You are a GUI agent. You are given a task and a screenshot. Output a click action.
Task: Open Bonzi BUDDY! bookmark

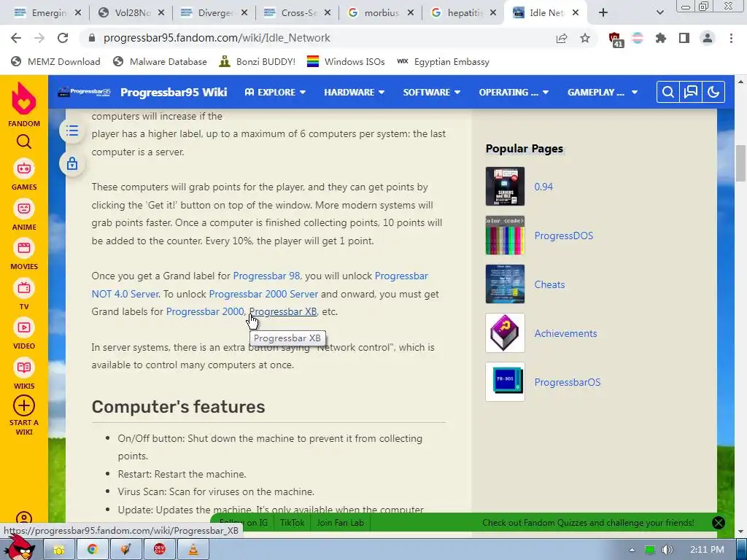pyautogui.click(x=257, y=61)
